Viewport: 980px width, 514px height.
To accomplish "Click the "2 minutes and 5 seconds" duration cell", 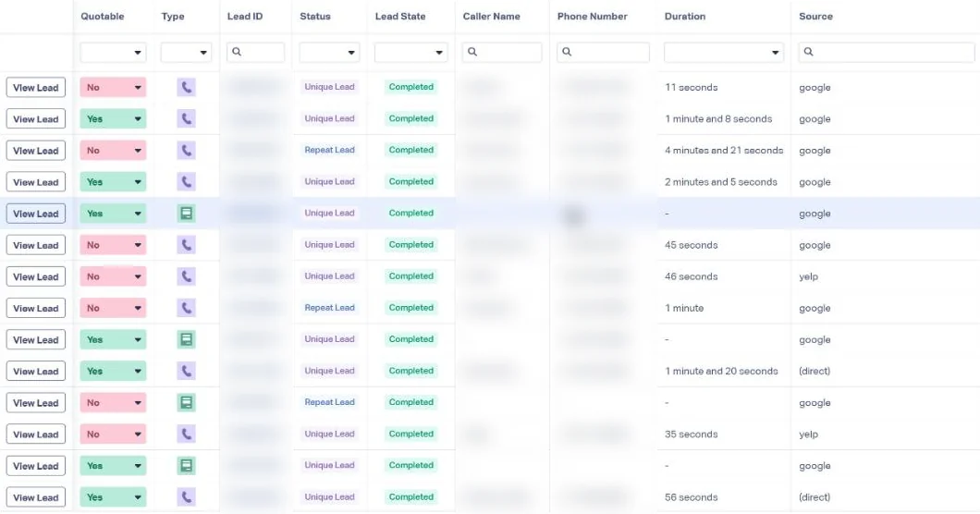I will pos(721,182).
